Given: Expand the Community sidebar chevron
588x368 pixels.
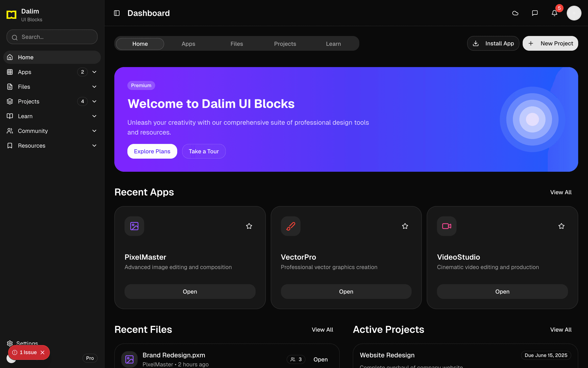Looking at the screenshot, I should click(94, 131).
